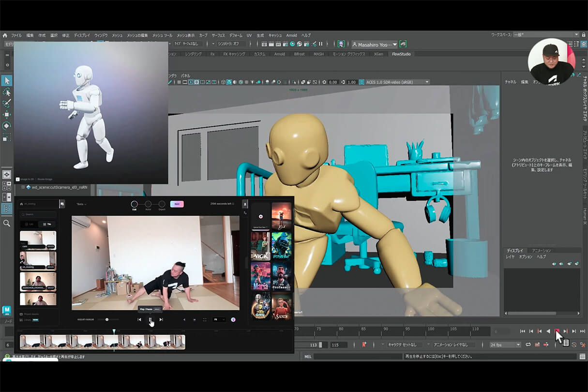
Task: Activate the Rotate tool in toolbox
Action: point(7,126)
